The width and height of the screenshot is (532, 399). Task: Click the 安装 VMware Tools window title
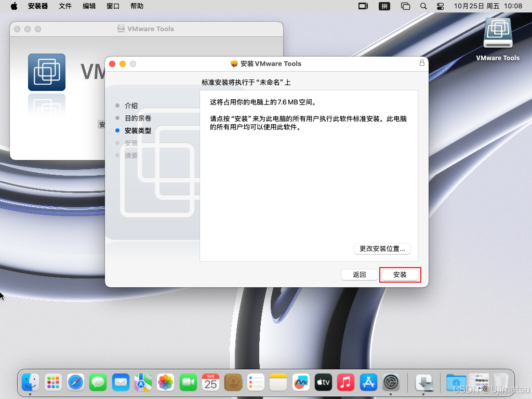pyautogui.click(x=271, y=64)
